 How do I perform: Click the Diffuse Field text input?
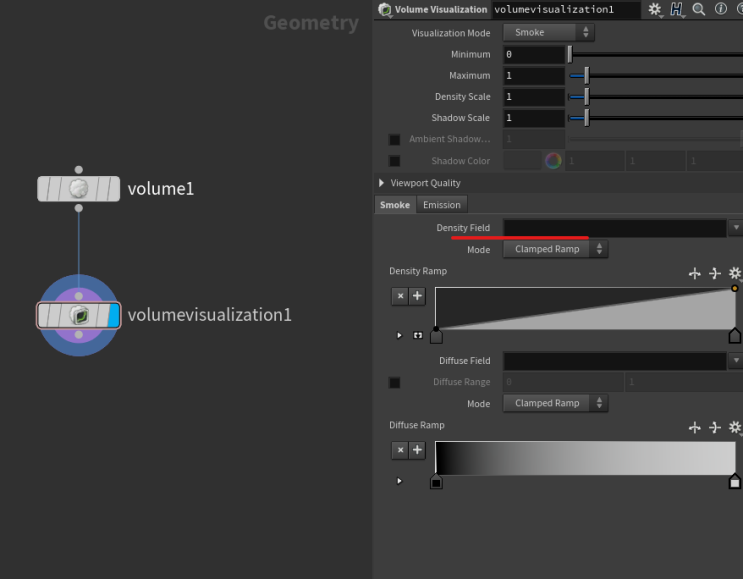pos(615,361)
